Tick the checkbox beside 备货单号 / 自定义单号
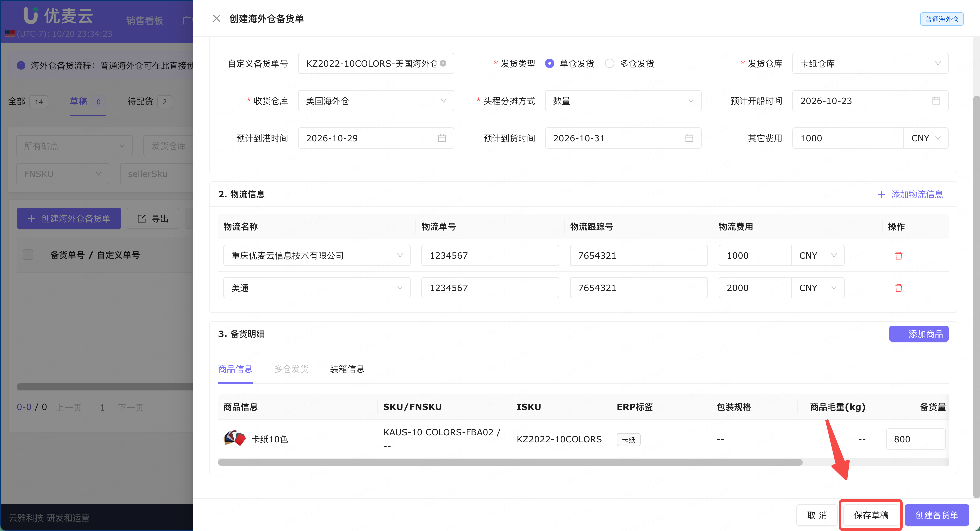Image resolution: width=980 pixels, height=531 pixels. 28,255
